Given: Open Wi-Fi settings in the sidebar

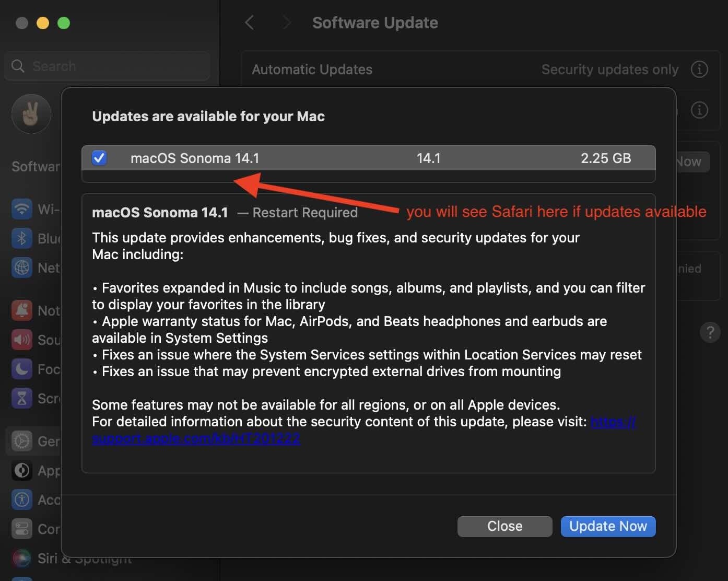Looking at the screenshot, I should [x=21, y=209].
